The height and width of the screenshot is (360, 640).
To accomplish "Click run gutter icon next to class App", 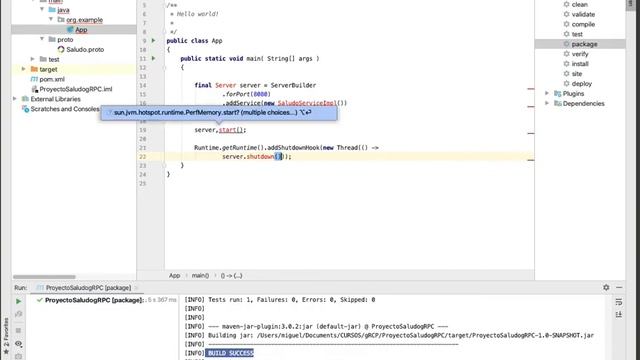I will pyautogui.click(x=153, y=40).
